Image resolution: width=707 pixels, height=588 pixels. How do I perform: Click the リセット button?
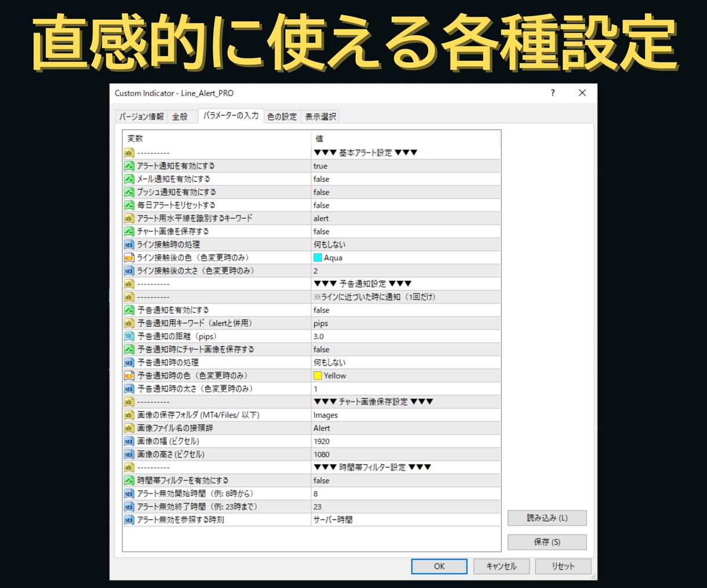click(x=563, y=567)
